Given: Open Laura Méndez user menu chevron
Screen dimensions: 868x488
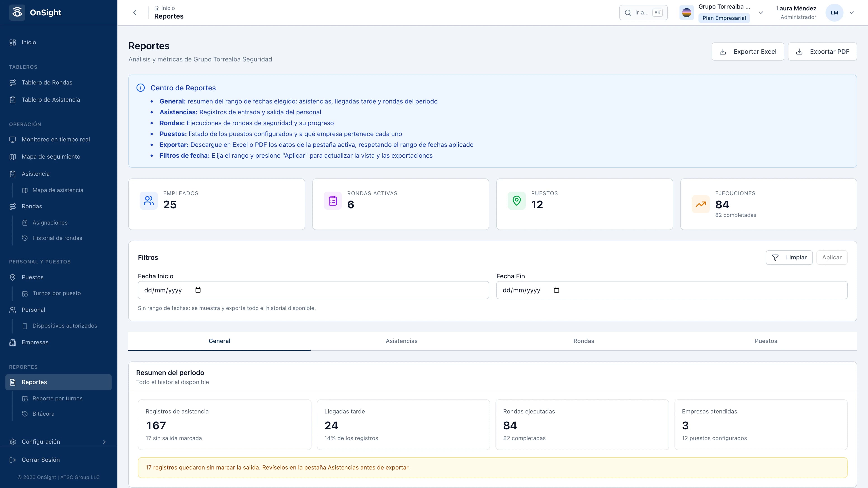Looking at the screenshot, I should pyautogui.click(x=852, y=13).
